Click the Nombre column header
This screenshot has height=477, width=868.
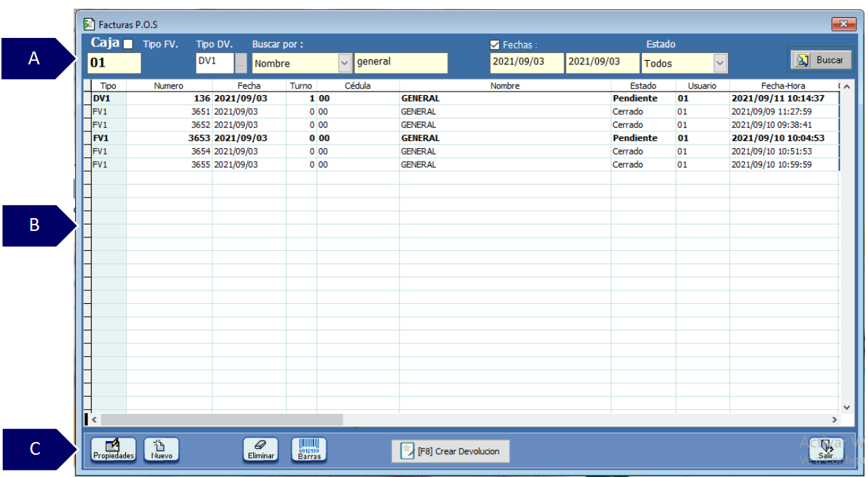(x=505, y=86)
